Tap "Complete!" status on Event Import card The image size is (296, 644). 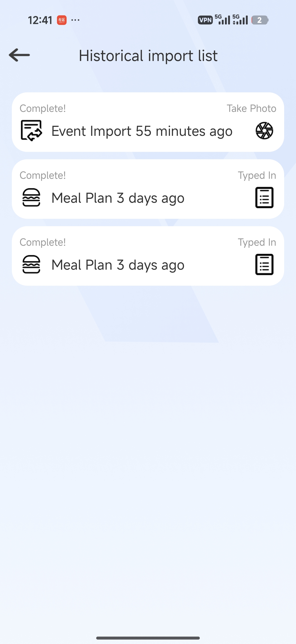pos(43,108)
